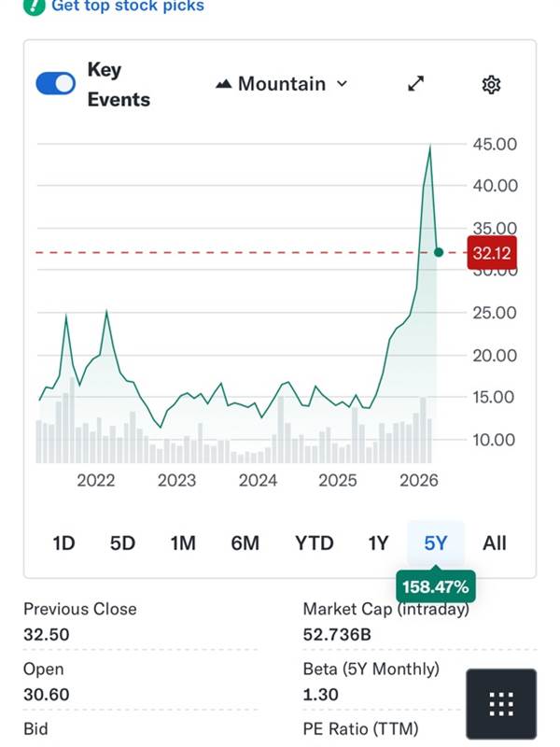The image size is (560, 747).
Task: Click the green checkmark badge icon
Action: click(34, 6)
